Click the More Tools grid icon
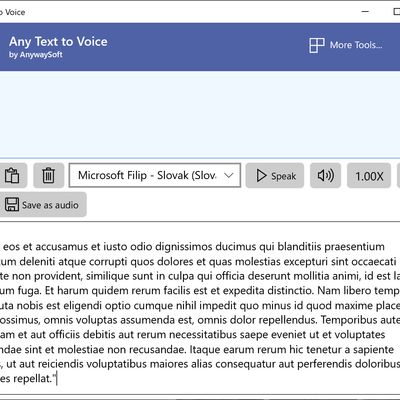The height and width of the screenshot is (400, 400). click(316, 45)
